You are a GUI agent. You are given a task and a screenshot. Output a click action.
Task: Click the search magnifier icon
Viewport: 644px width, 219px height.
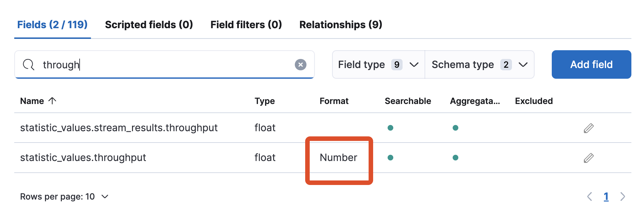(28, 65)
